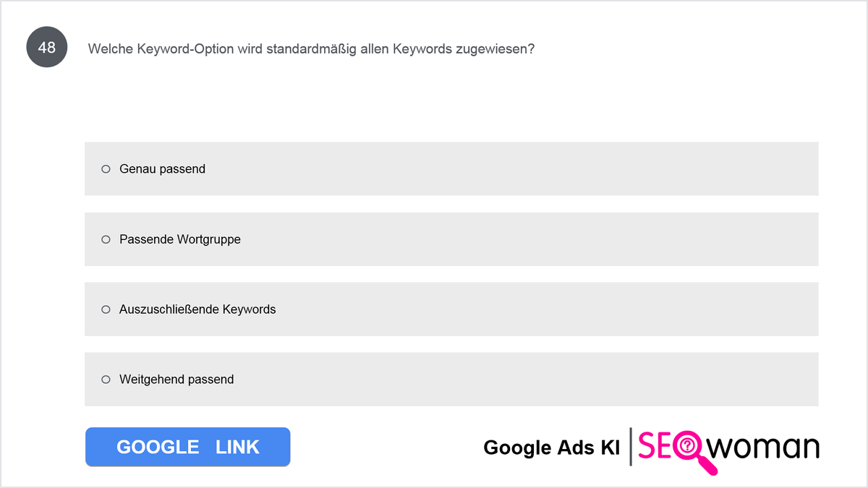The height and width of the screenshot is (488, 868).
Task: Click the 'Google Ads KI' text
Action: (x=551, y=448)
